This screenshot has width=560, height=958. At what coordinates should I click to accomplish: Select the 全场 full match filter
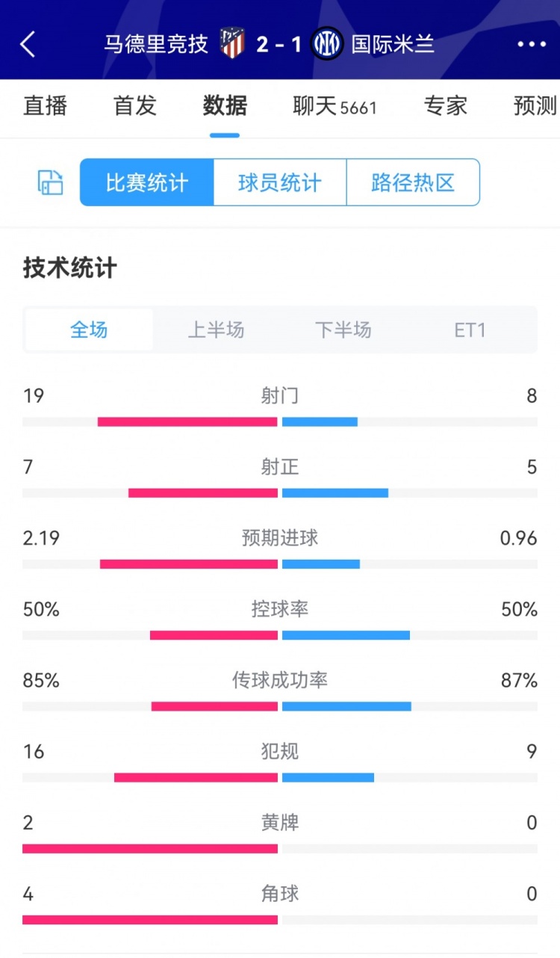pos(89,330)
